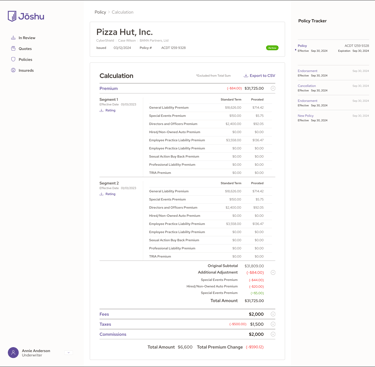The width and height of the screenshot is (375, 367).
Task: Expand the Commissions section
Action: (273, 334)
